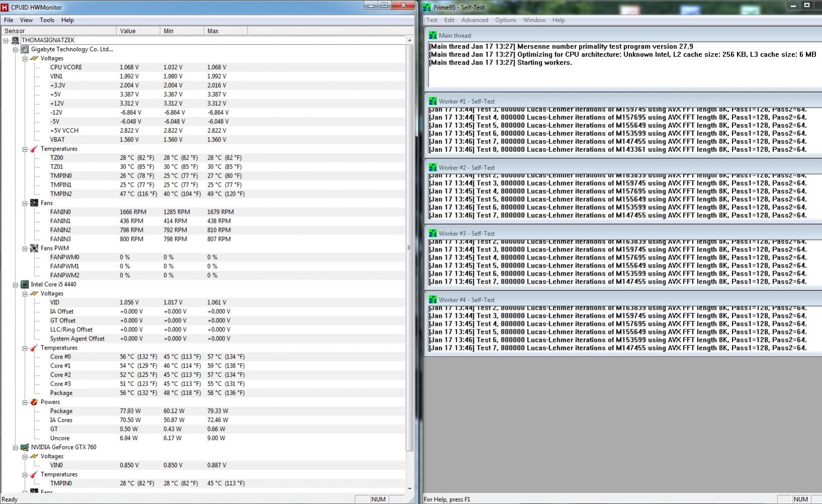
Task: Click the flame icon beside Powers
Action: (x=34, y=402)
